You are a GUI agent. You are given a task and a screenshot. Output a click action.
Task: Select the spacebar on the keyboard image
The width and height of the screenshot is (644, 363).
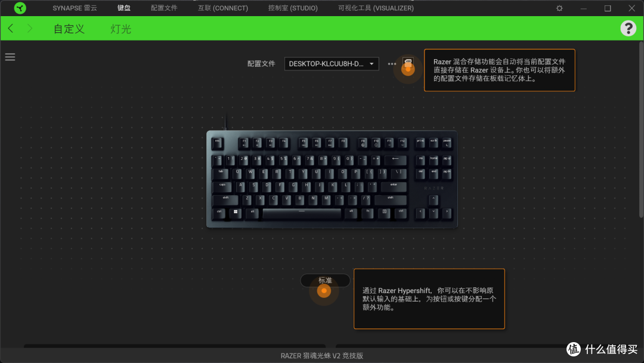click(x=302, y=213)
